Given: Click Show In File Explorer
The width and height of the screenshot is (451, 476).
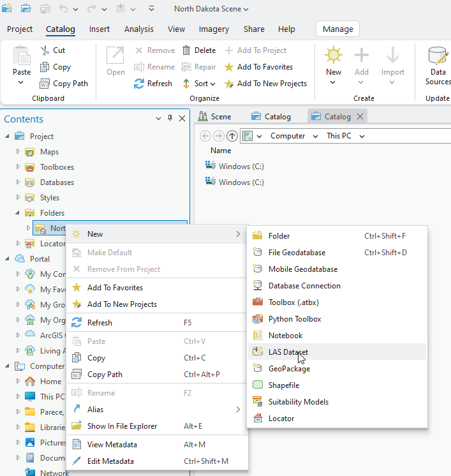Looking at the screenshot, I should tap(156, 426).
